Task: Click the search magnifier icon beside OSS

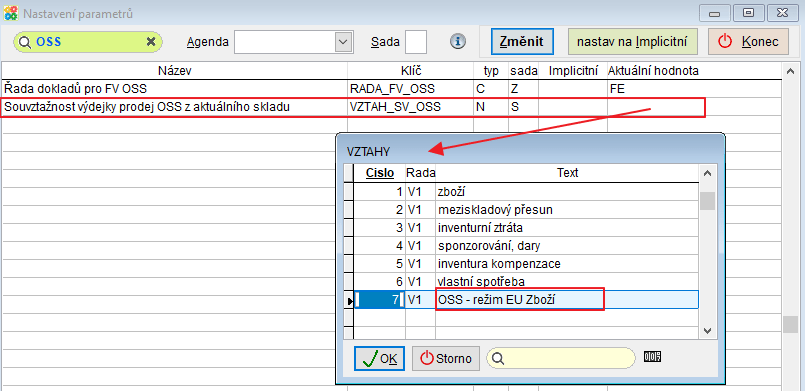Action: point(25,42)
